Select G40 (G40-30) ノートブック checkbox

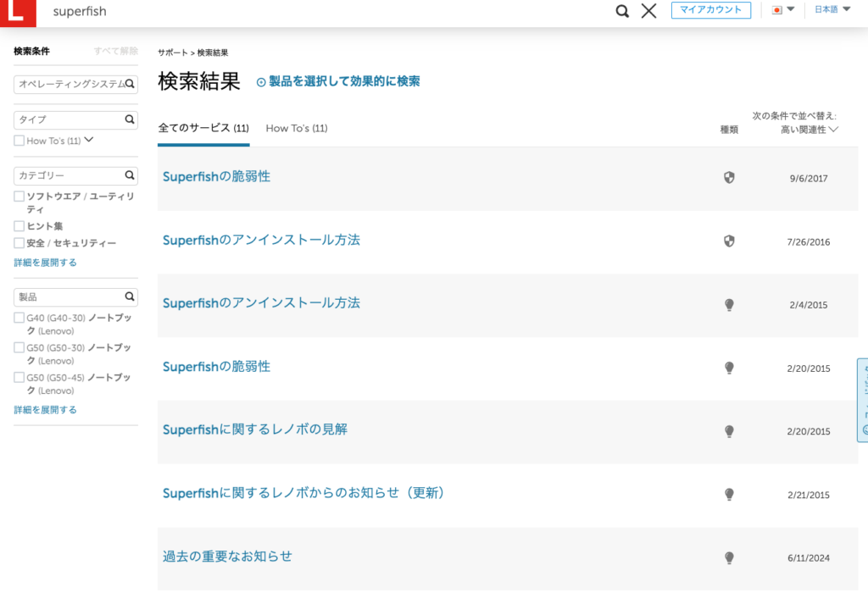[19, 318]
